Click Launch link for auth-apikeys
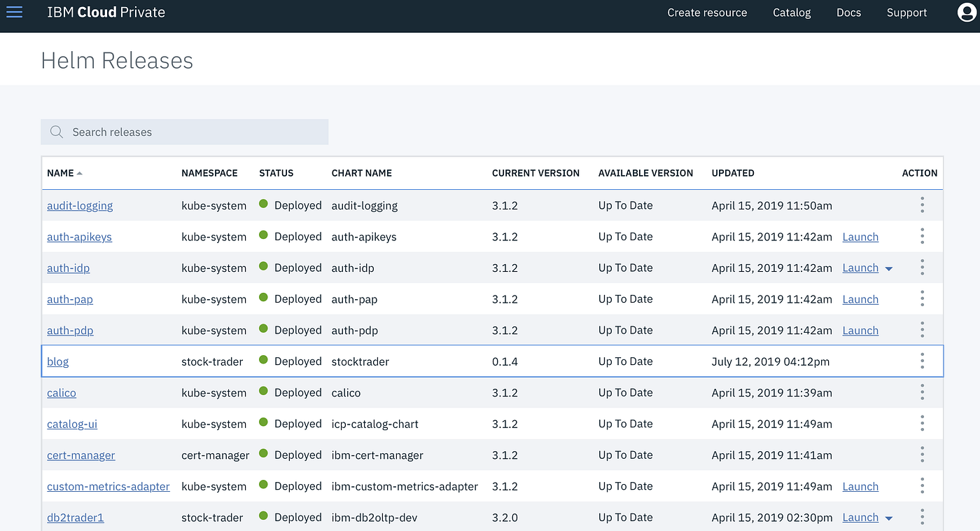Viewport: 980px width, 531px height. (860, 237)
